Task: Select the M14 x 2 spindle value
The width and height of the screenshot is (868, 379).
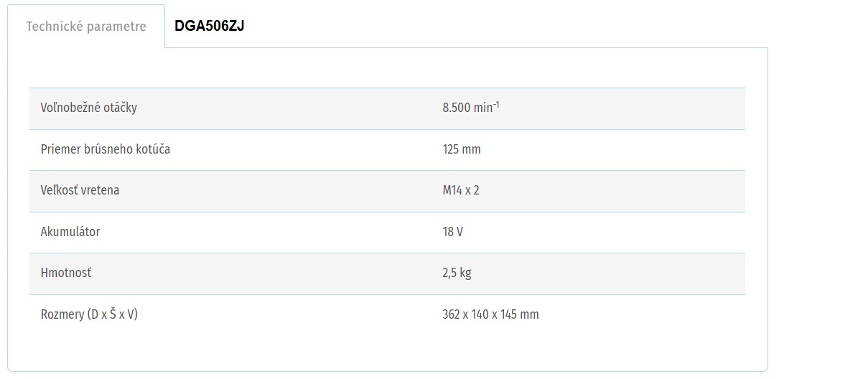Action: coord(461,190)
